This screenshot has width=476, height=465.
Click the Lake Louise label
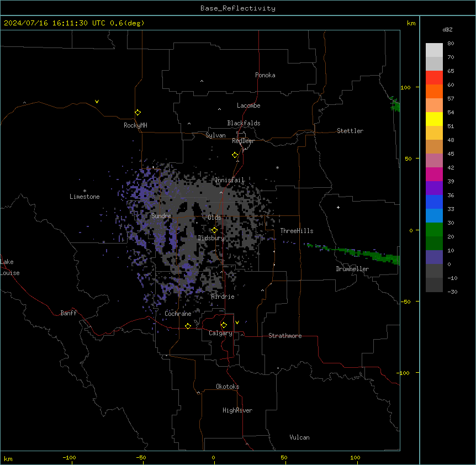click(10, 267)
